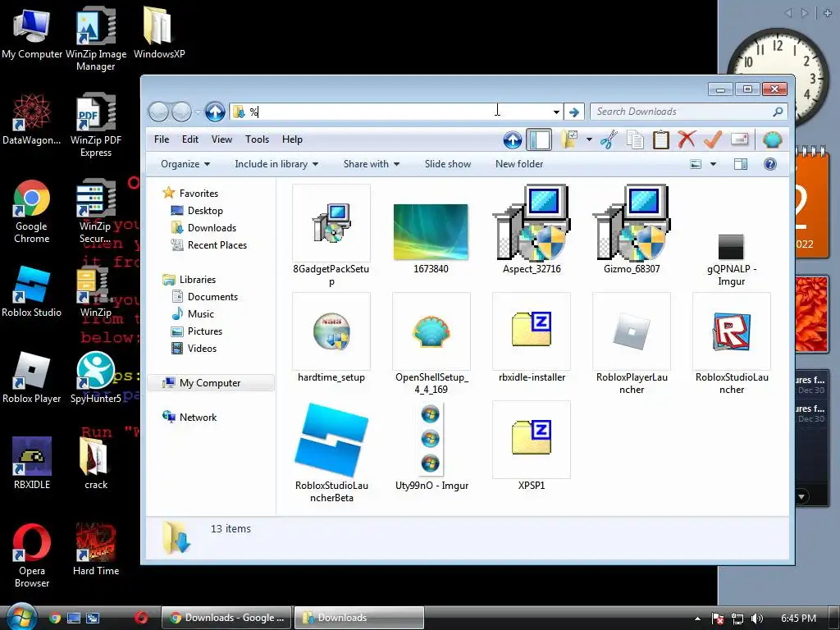
Task: Click the Forward navigation arrow
Action: click(181, 112)
